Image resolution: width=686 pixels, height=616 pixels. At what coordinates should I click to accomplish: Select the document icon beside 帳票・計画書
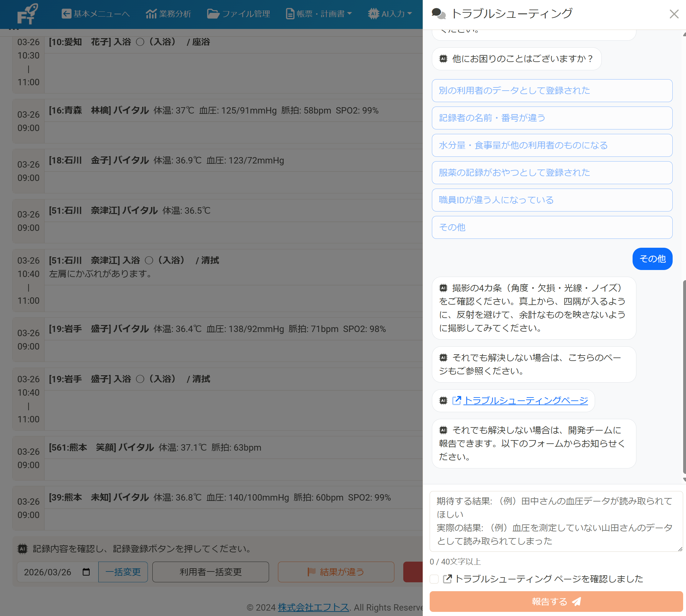click(290, 14)
